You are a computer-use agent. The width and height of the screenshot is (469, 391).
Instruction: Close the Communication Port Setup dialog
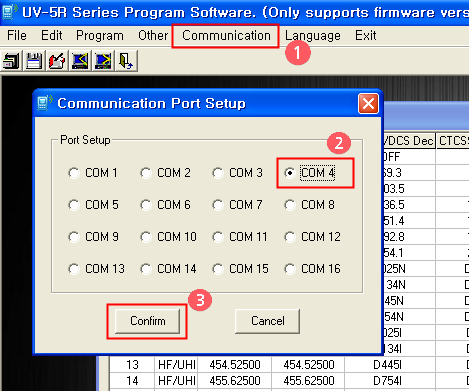[368, 104]
